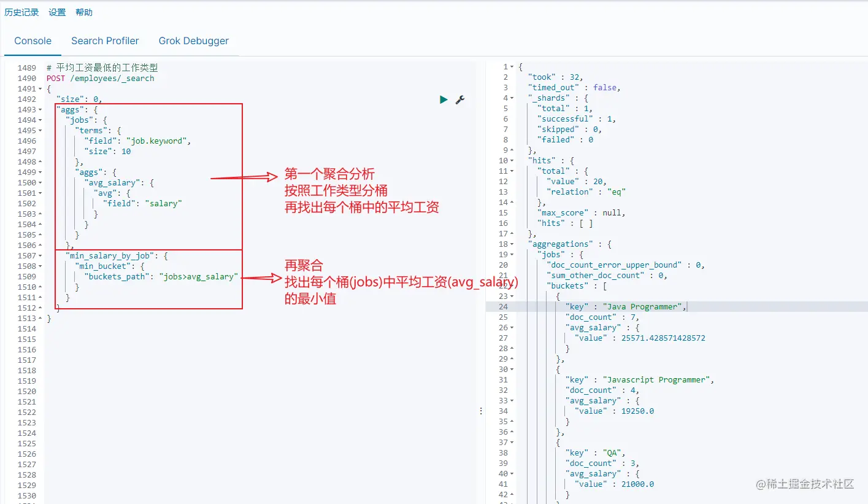868x504 pixels.
Task: Click the "size": 10 line
Action: tap(108, 152)
